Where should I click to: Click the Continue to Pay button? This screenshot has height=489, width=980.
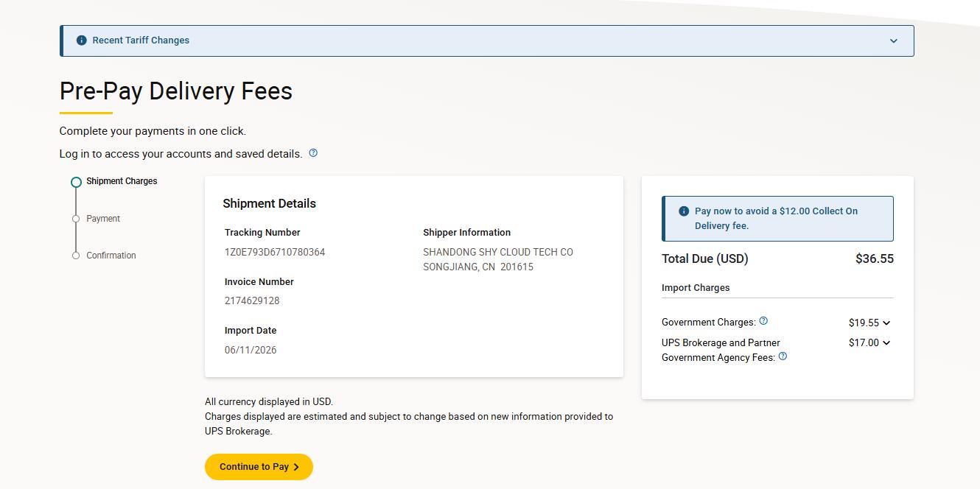259,467
